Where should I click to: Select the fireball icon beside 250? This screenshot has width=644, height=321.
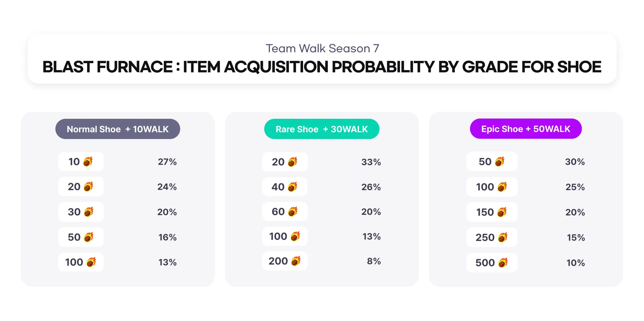click(x=502, y=237)
